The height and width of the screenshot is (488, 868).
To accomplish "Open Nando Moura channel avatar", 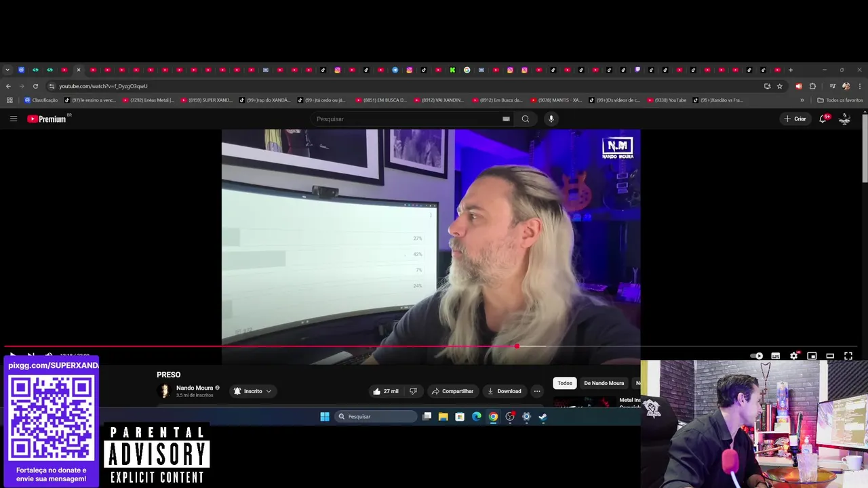I will pos(164,391).
